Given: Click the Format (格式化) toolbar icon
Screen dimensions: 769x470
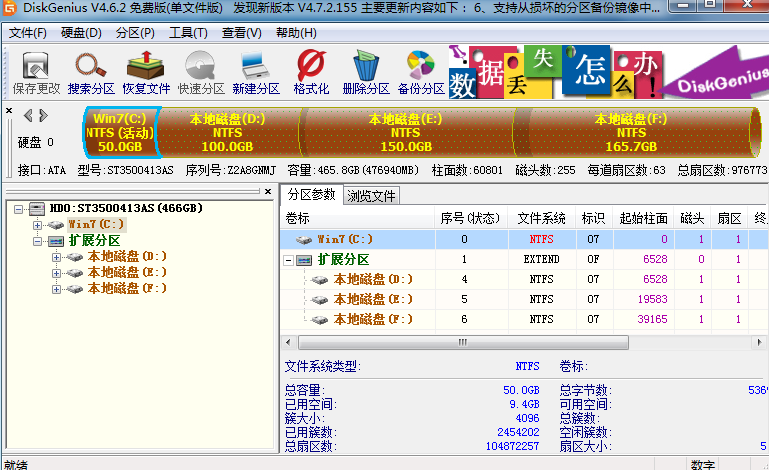Looking at the screenshot, I should click(311, 73).
